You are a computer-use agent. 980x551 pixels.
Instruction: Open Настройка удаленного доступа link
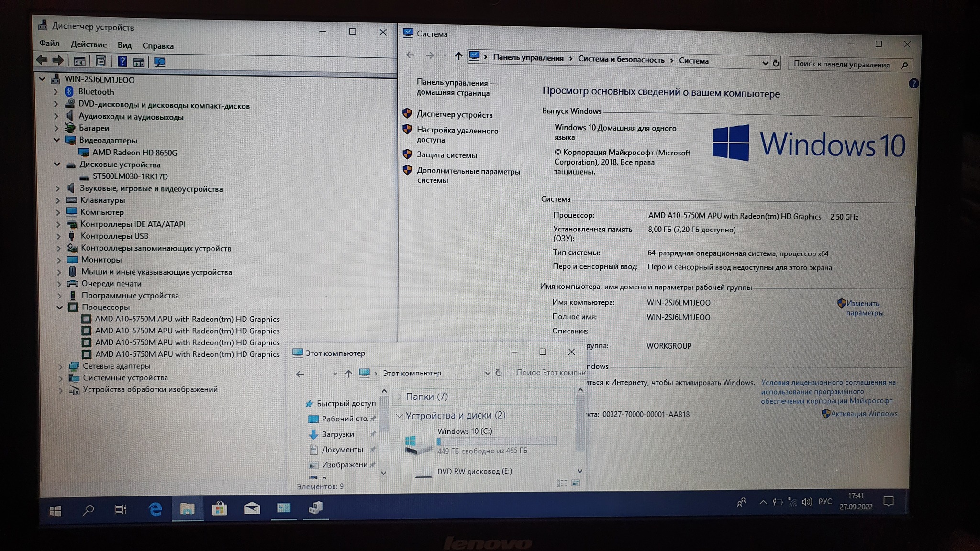(457, 135)
